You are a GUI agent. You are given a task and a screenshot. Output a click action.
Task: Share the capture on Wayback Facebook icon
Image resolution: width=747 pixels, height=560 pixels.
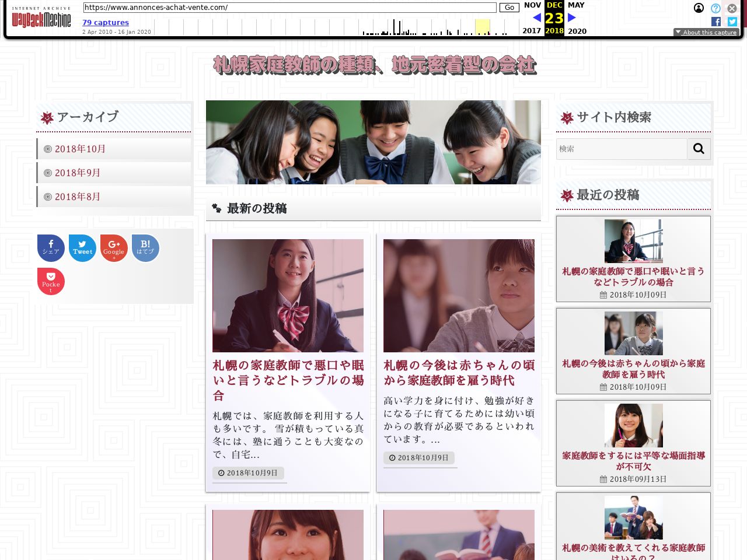716,22
